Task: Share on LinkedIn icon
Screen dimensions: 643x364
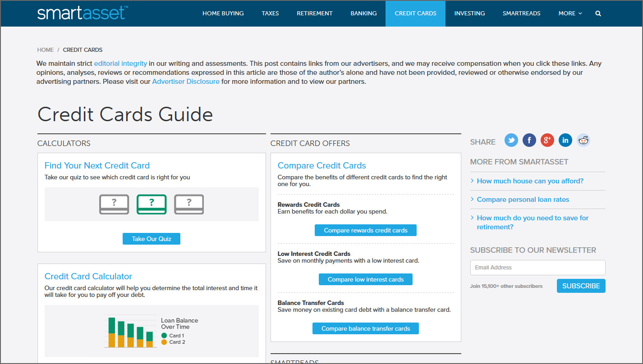Action: pos(565,140)
